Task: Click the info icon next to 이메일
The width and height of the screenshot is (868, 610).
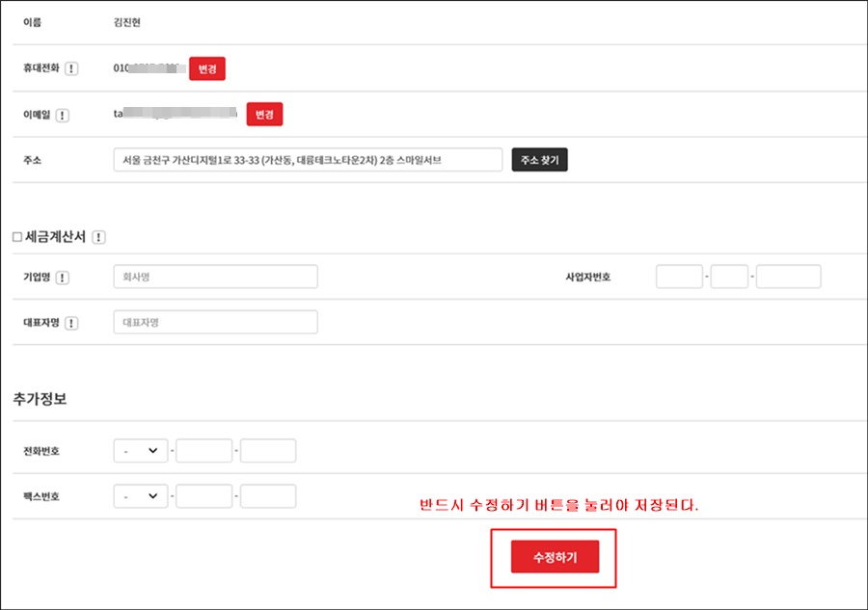Action: (x=62, y=115)
